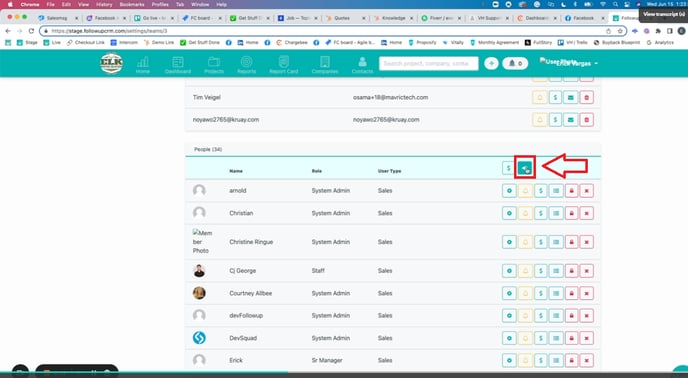
Task: Open Projects in top navigation
Action: pyautogui.click(x=214, y=65)
